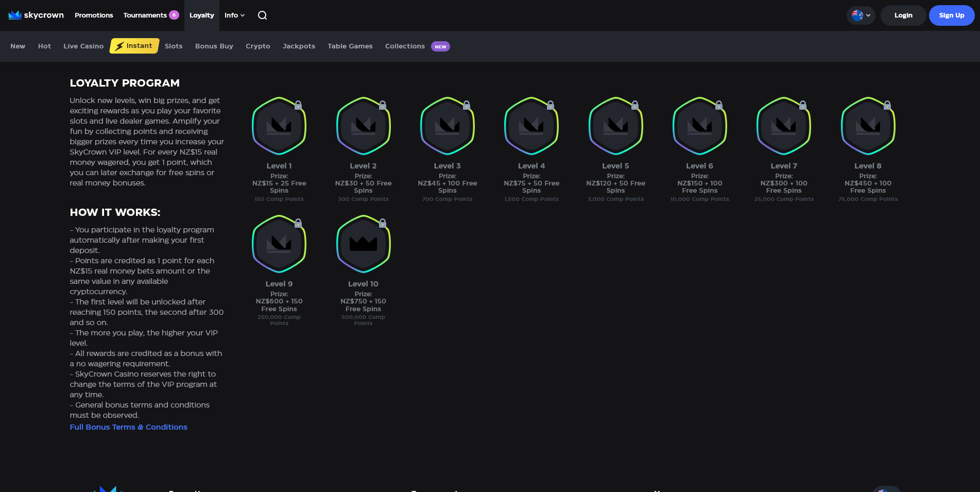Click the HOW IT WORKS: heading
Screen dimensions: 980x492
[115, 212]
